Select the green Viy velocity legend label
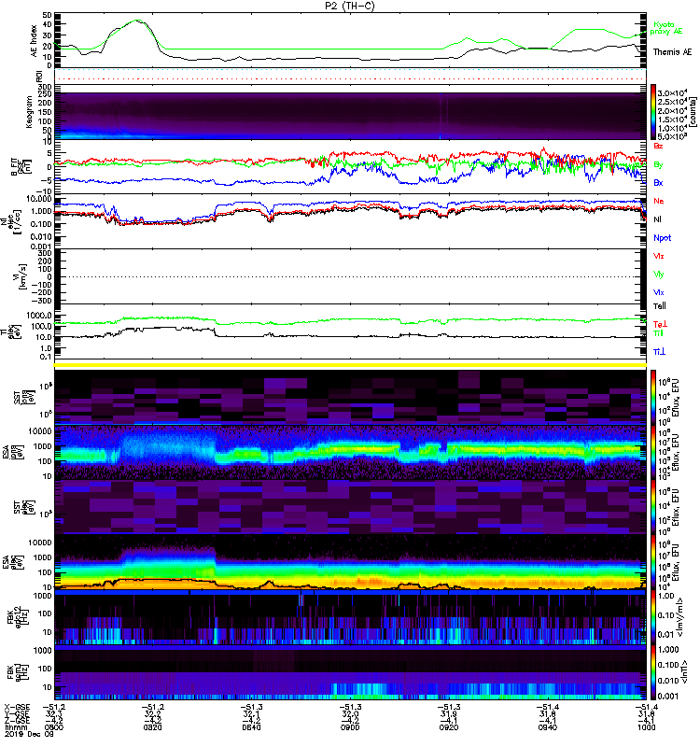The width and height of the screenshot is (700, 747). point(658,275)
